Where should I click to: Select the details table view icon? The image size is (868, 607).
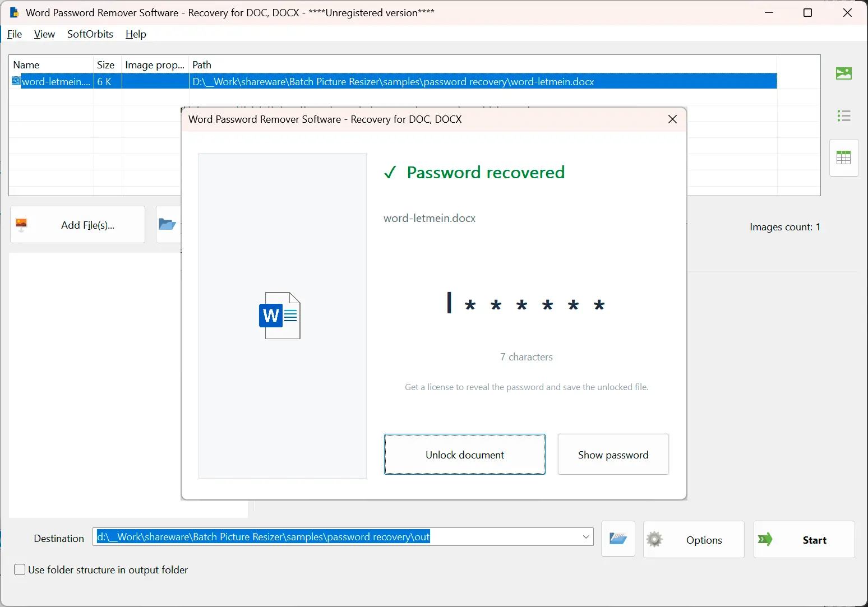coord(843,157)
